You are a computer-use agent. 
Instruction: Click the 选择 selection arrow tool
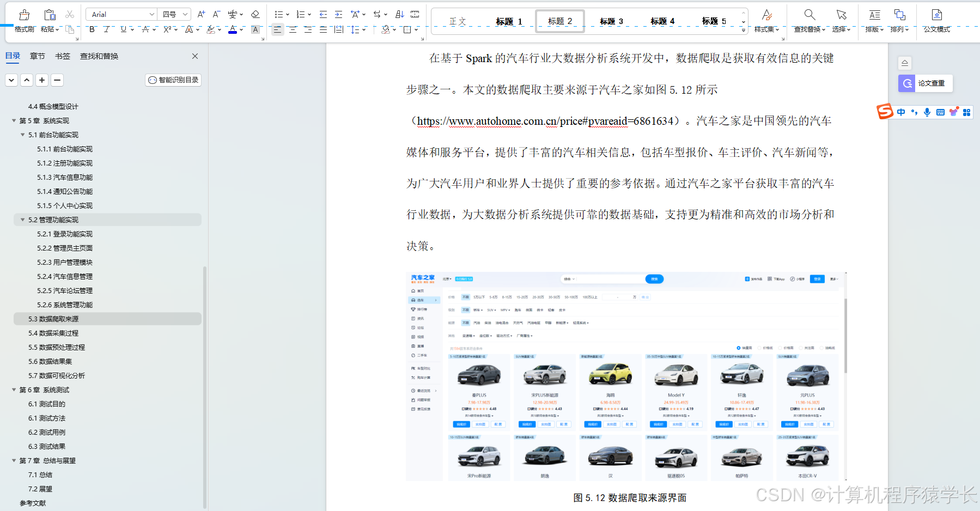[x=842, y=21]
